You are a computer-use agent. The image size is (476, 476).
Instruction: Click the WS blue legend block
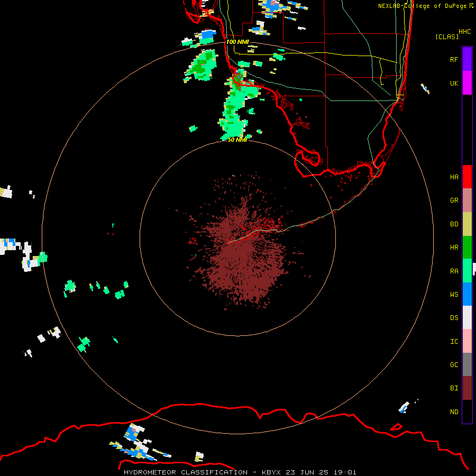click(x=467, y=294)
